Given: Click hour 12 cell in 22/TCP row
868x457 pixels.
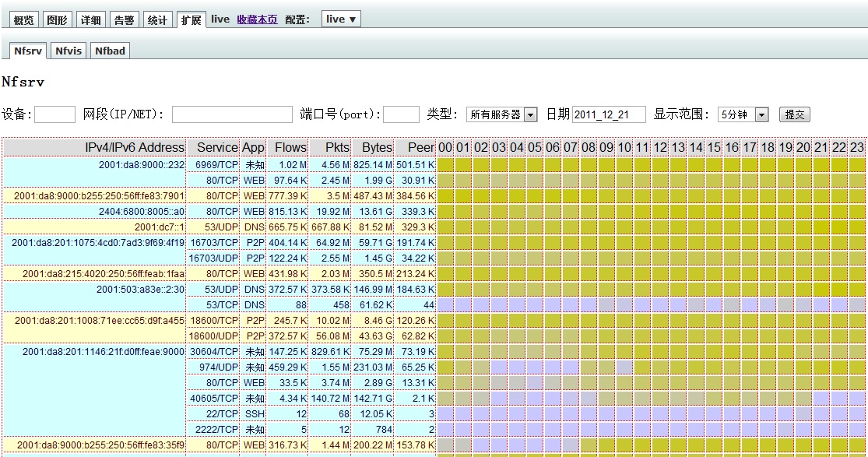Looking at the screenshot, I should pyautogui.click(x=660, y=414).
